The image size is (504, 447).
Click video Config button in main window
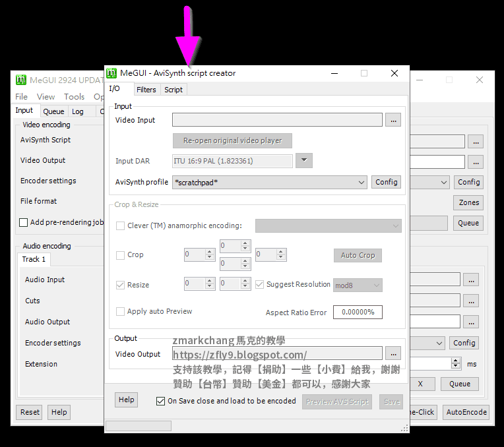click(468, 182)
